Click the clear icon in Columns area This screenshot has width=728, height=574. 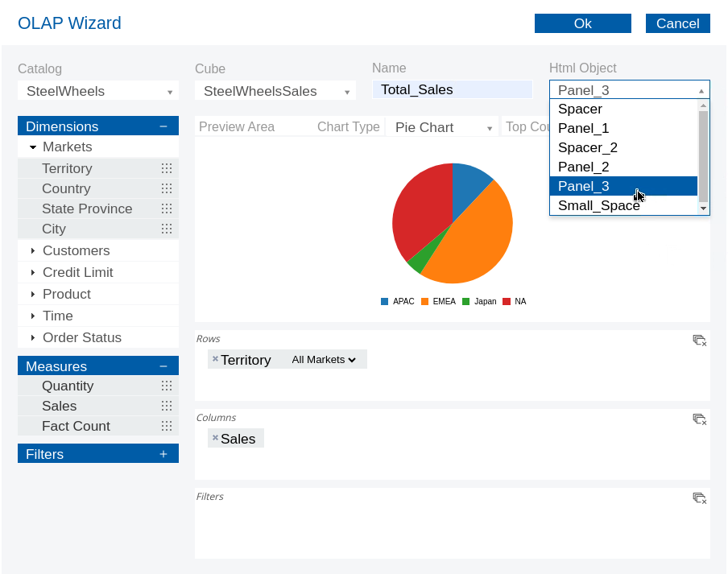(699, 419)
